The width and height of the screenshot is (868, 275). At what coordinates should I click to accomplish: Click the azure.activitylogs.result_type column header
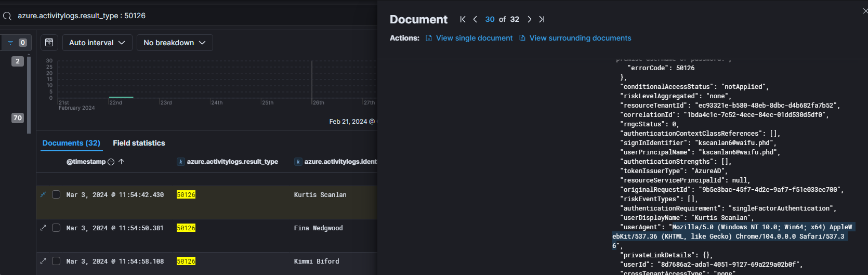[232, 162]
